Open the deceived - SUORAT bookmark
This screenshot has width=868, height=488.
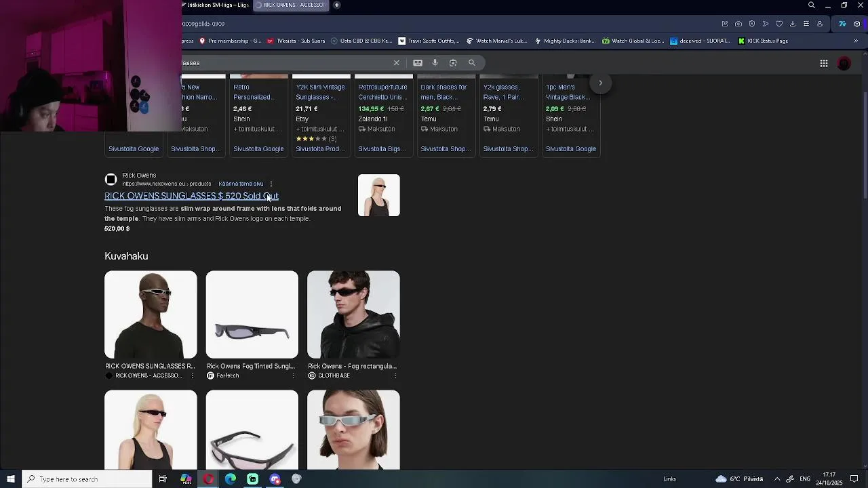tap(701, 41)
